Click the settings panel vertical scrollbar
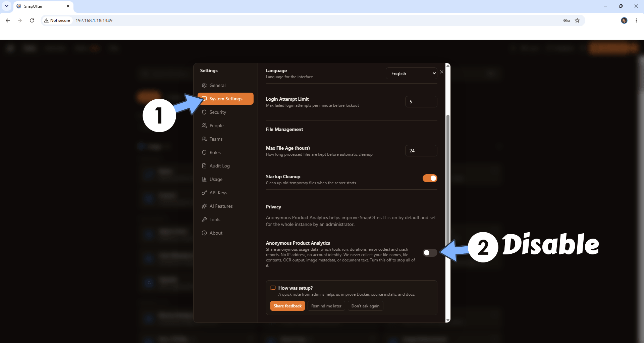Image resolution: width=644 pixels, height=343 pixels. [448, 181]
